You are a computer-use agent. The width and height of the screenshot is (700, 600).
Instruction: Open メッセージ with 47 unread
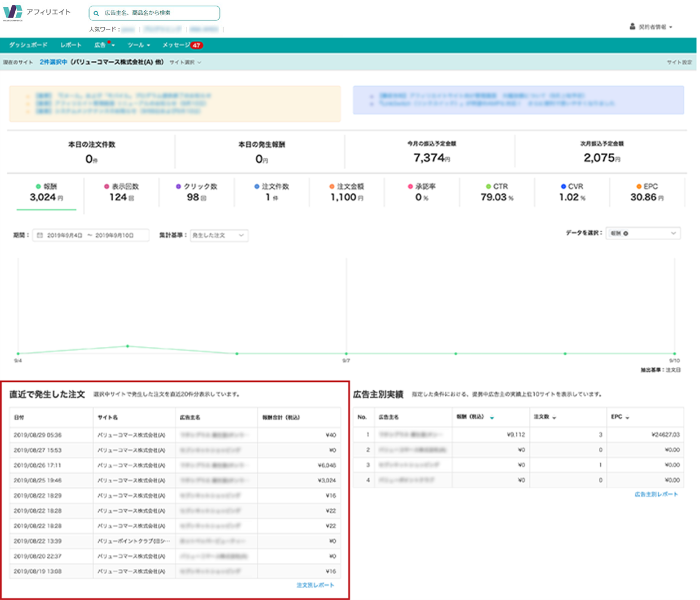182,45
